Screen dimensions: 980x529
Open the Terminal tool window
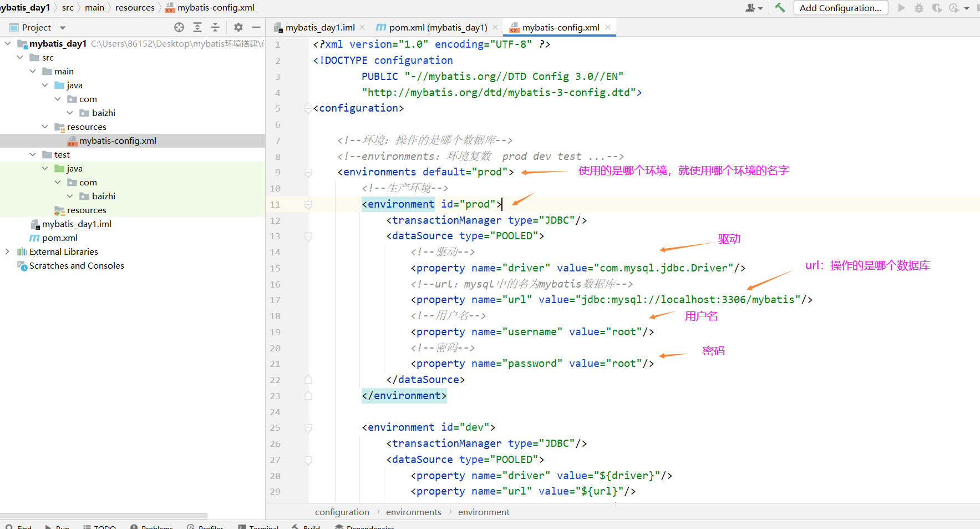click(258, 527)
